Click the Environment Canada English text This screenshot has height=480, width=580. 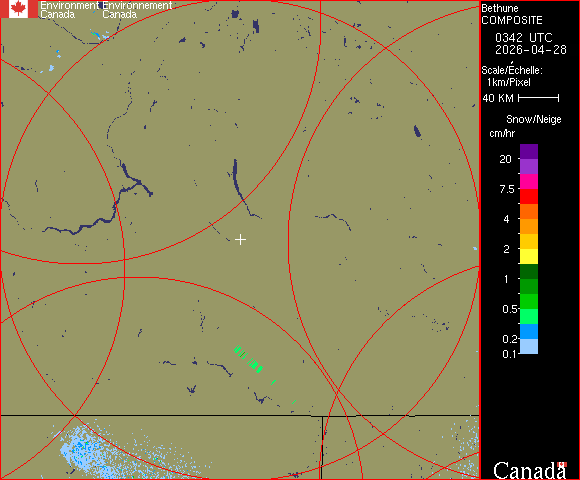(69, 10)
